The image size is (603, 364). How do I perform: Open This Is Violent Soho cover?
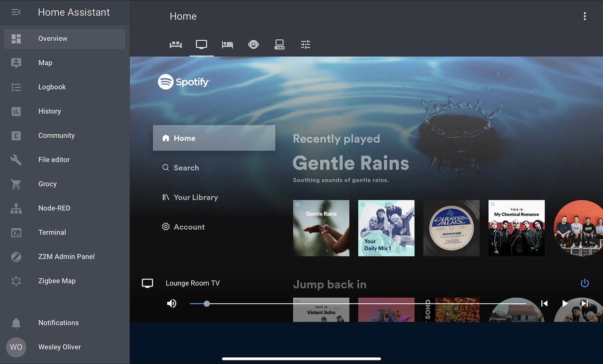click(321, 310)
